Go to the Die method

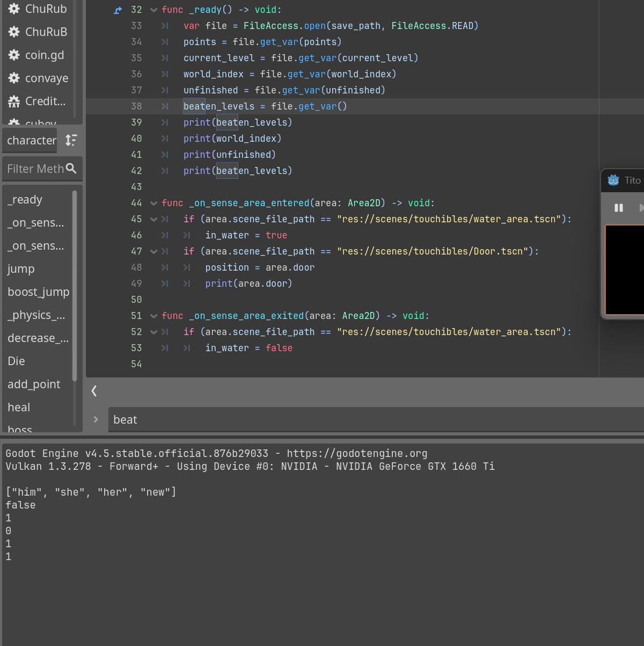tap(17, 361)
